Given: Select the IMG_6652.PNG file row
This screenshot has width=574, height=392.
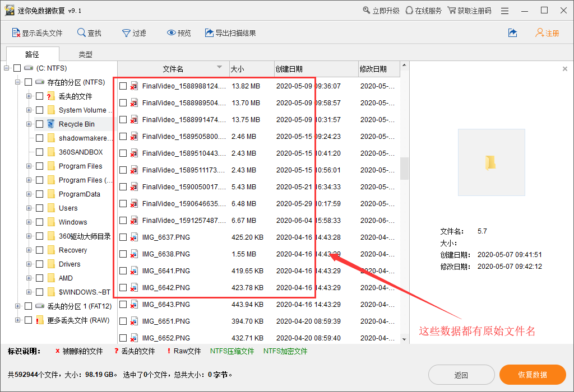Looking at the screenshot, I should 259,338.
